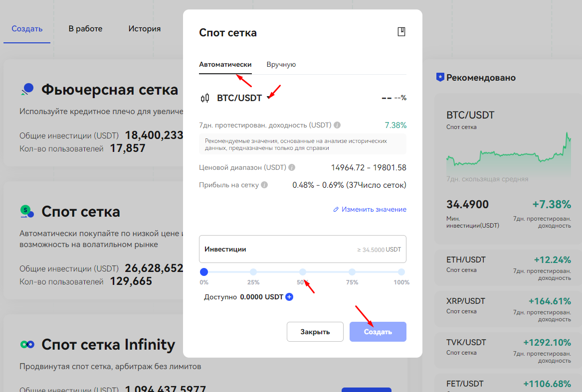Open the tutorial book icon in the dialog
582x392 pixels.
tap(401, 31)
